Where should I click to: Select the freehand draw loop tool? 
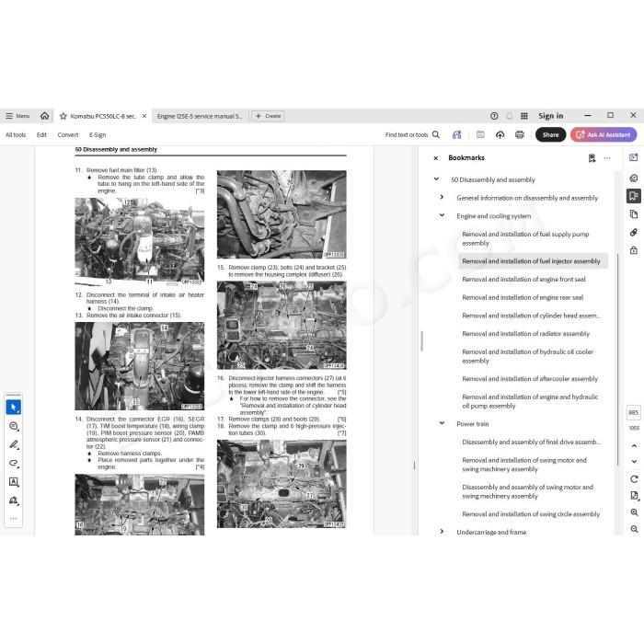14,463
